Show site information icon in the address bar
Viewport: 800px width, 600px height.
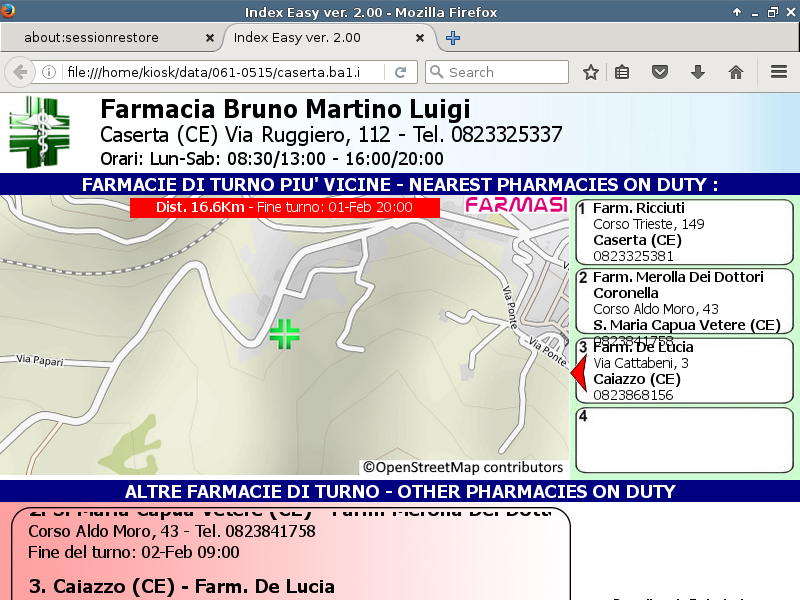tap(49, 72)
